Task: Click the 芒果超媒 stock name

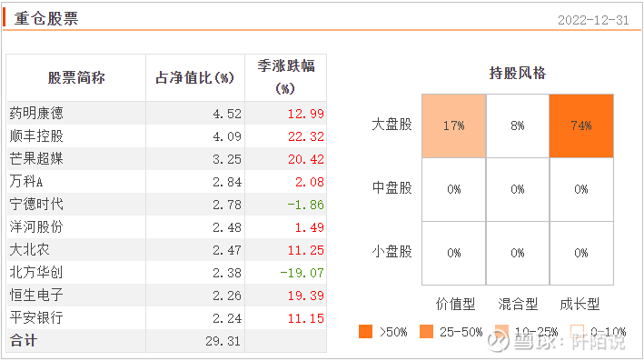Action: (x=36, y=159)
